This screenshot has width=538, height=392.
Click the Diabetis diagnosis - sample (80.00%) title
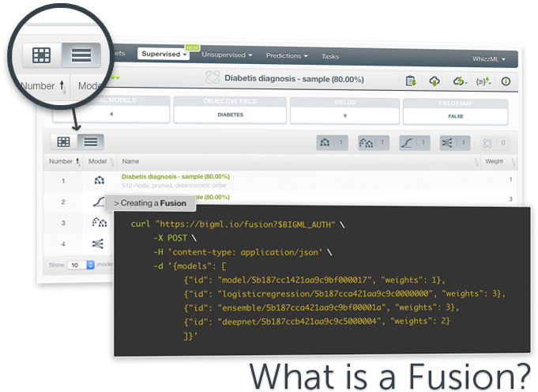point(294,78)
